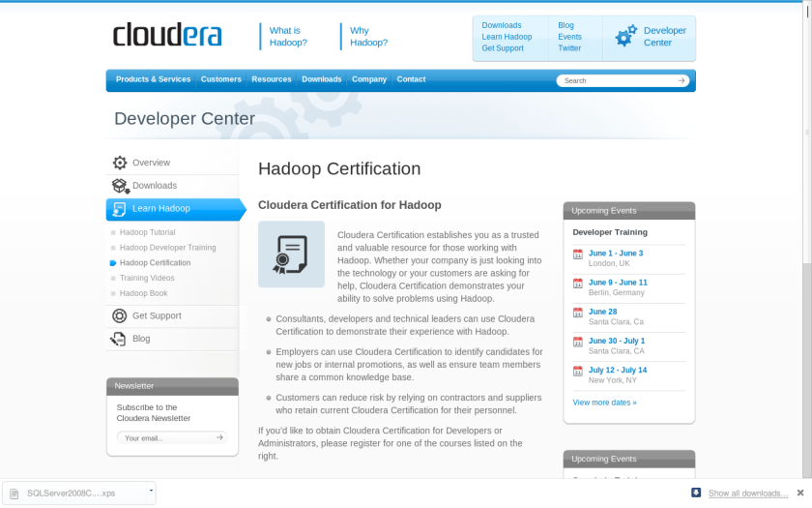The width and height of the screenshot is (812, 508).
Task: Submit search with the arrow button
Action: 682,80
